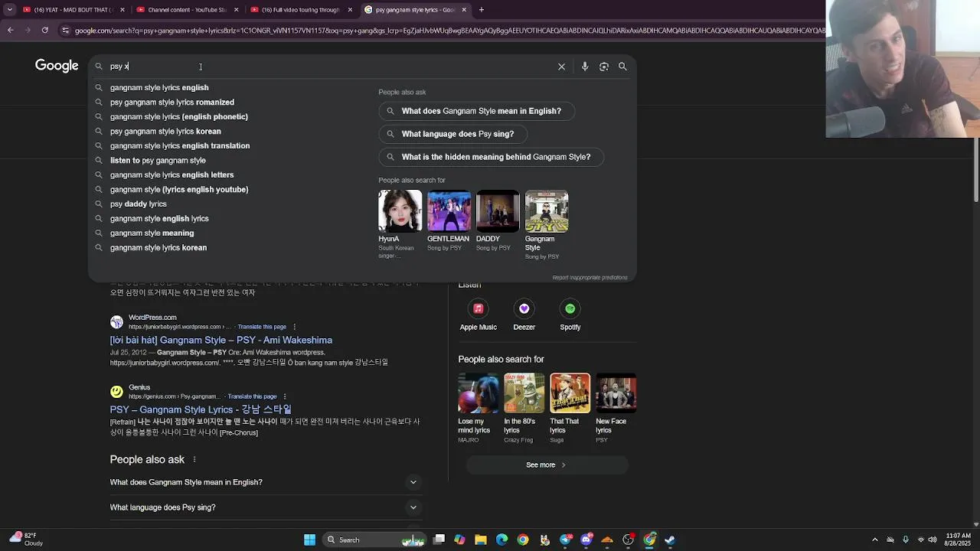
Task: Choose suggestion 'gangnam style lyrics english translation'
Action: [x=180, y=145]
